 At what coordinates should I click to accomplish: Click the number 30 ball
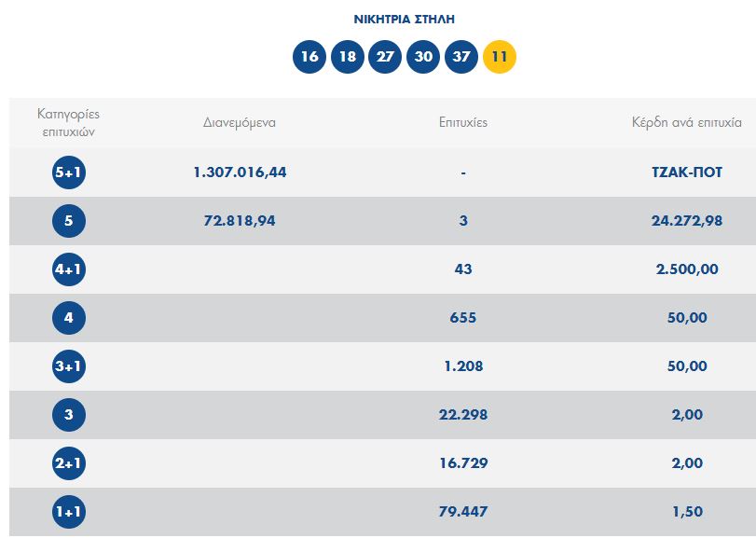423,57
